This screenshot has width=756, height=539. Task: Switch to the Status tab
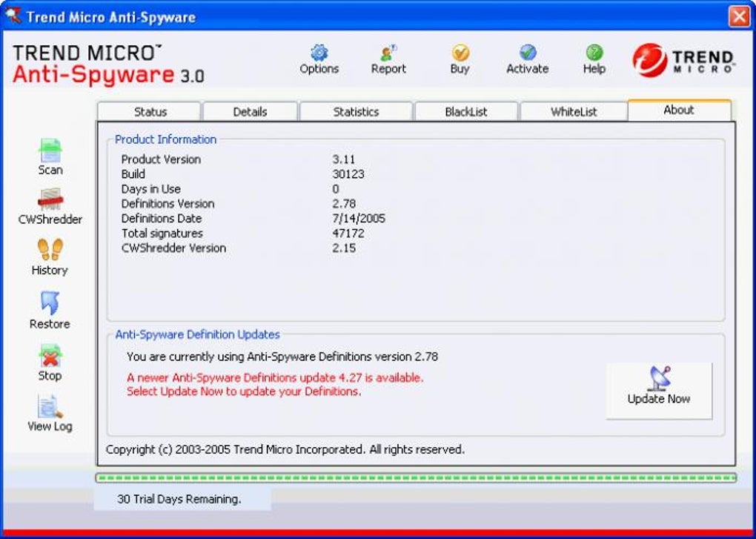(x=150, y=112)
